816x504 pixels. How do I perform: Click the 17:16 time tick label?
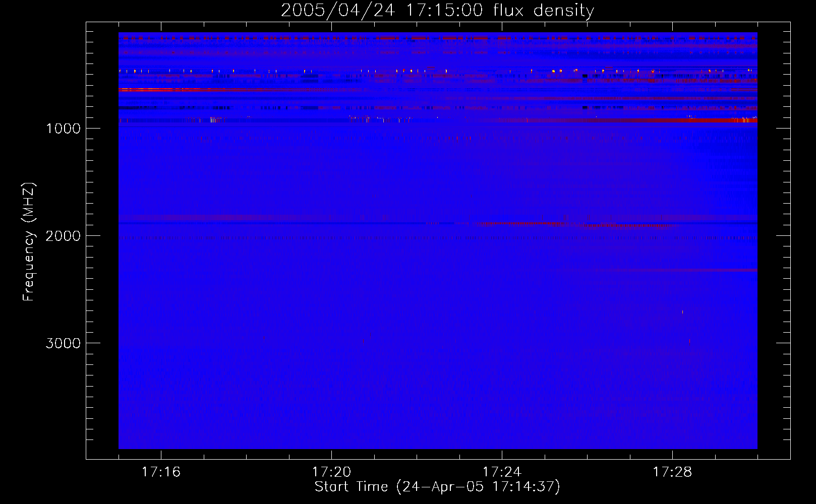click(x=161, y=472)
